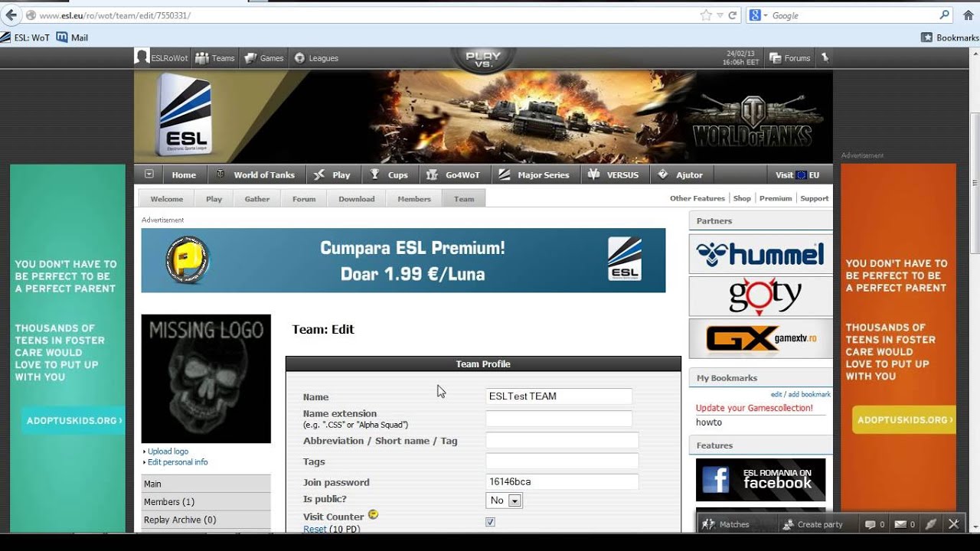The image size is (980, 551).
Task: Open World of Tanks navigation item
Action: pos(256,174)
